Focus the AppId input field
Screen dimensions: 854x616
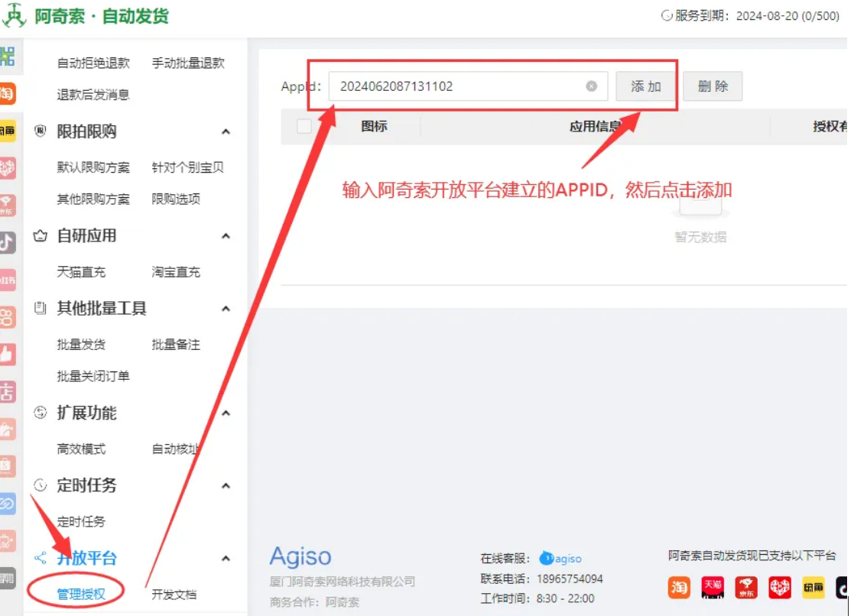(459, 86)
